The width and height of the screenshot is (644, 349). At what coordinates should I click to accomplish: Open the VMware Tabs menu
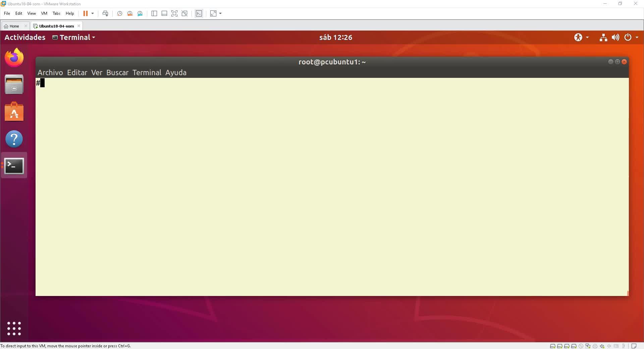click(56, 13)
